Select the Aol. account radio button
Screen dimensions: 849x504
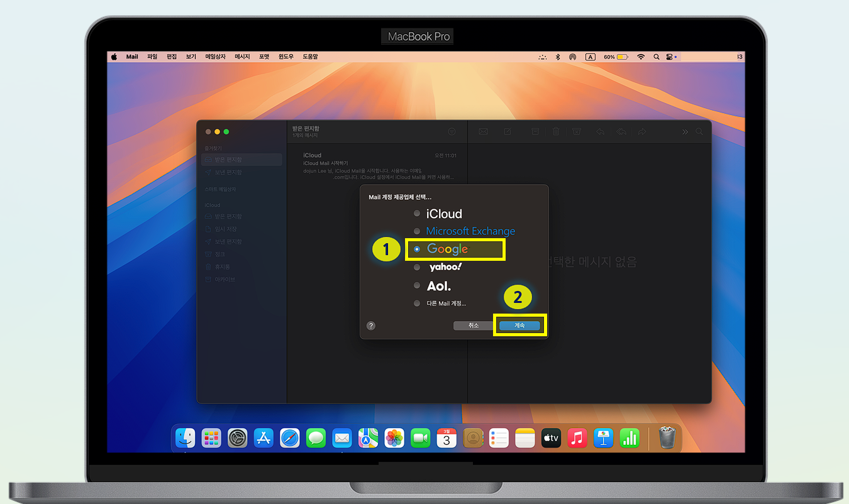coord(416,285)
